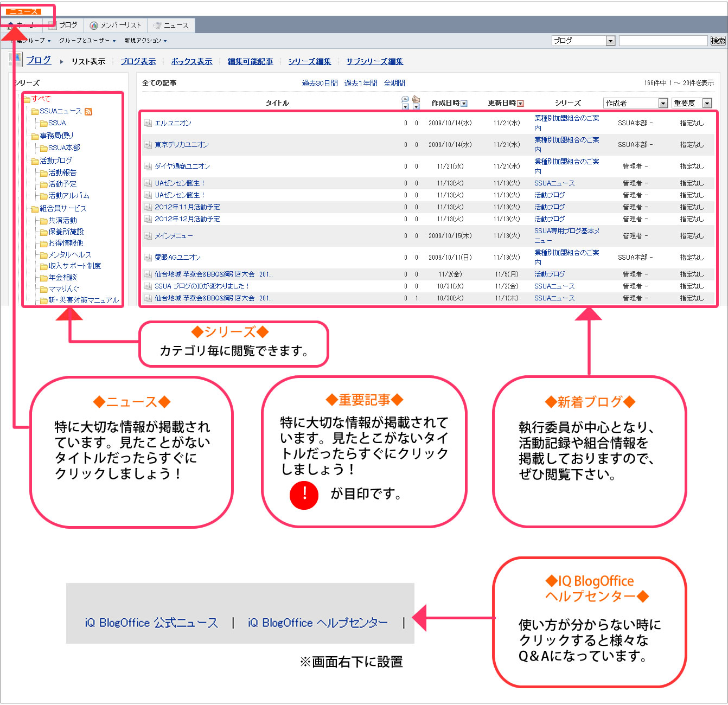Open 編集可能記事

click(250, 62)
